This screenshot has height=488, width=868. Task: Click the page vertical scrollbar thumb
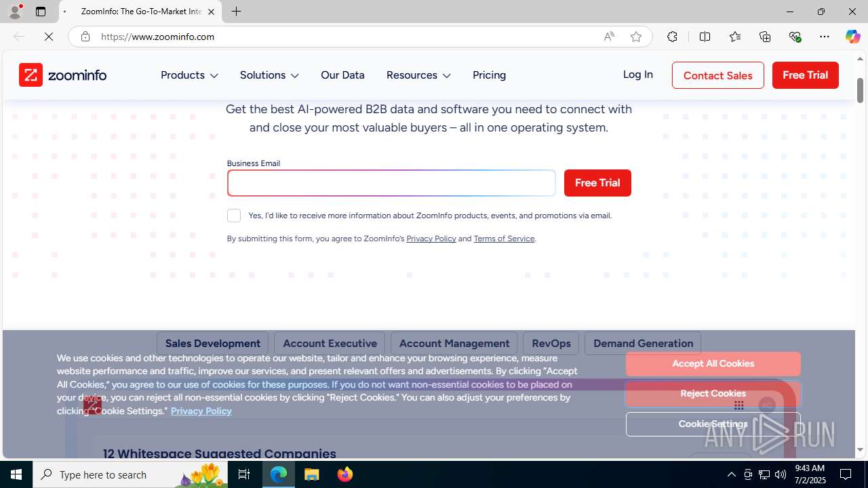(x=860, y=91)
